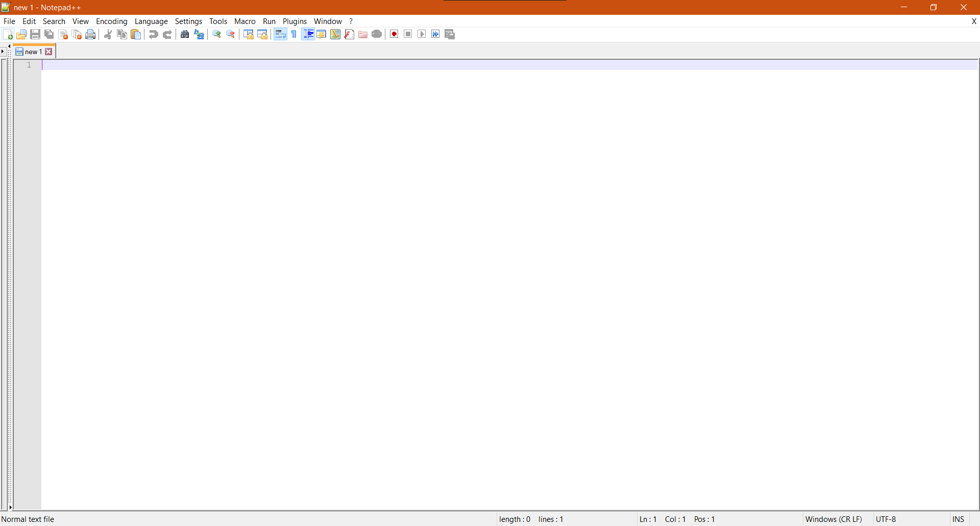The width and height of the screenshot is (980, 526).
Task: Close document with menu bar X
Action: (974, 21)
